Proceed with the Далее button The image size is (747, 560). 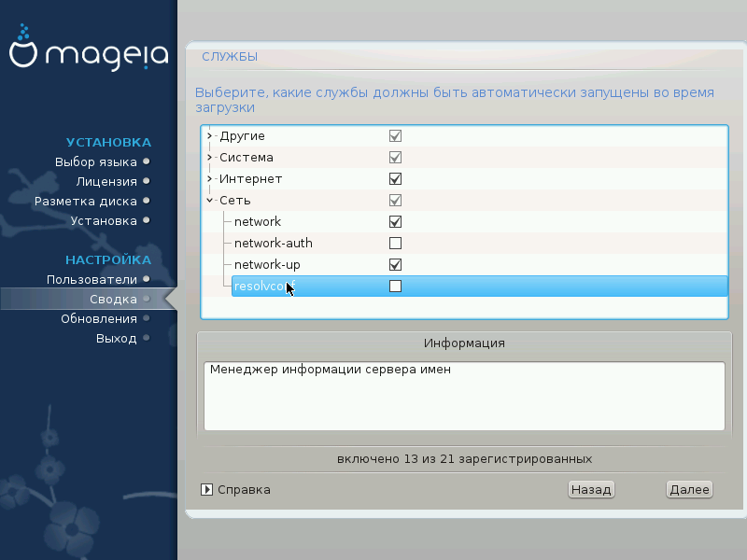click(x=689, y=489)
